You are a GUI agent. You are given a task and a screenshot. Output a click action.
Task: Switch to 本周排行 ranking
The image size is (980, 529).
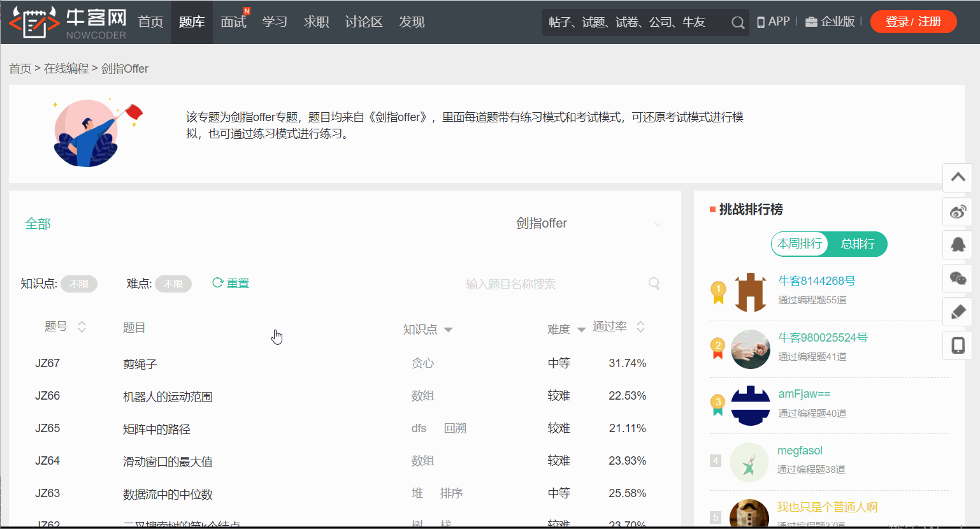click(800, 243)
